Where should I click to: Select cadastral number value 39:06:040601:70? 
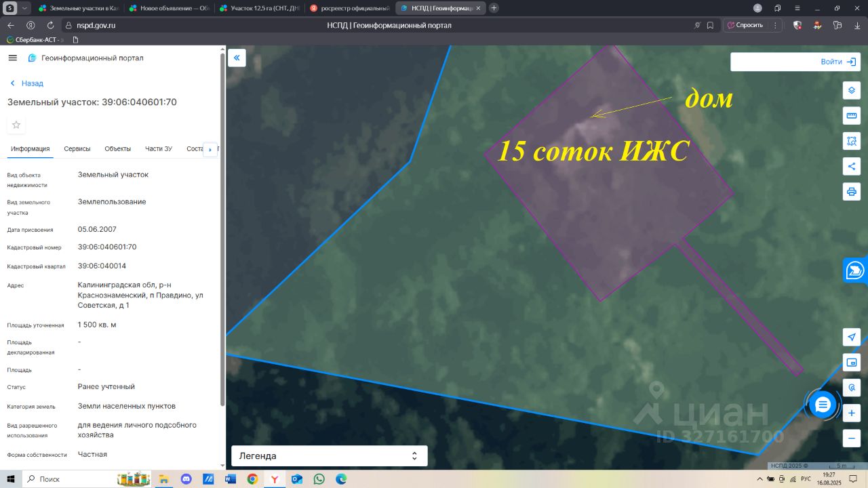point(107,247)
